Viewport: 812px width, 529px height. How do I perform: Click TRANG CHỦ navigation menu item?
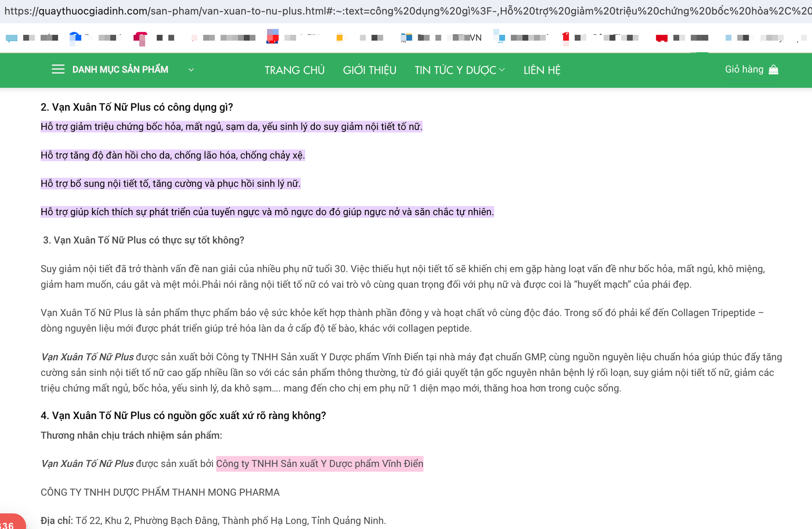tap(294, 70)
